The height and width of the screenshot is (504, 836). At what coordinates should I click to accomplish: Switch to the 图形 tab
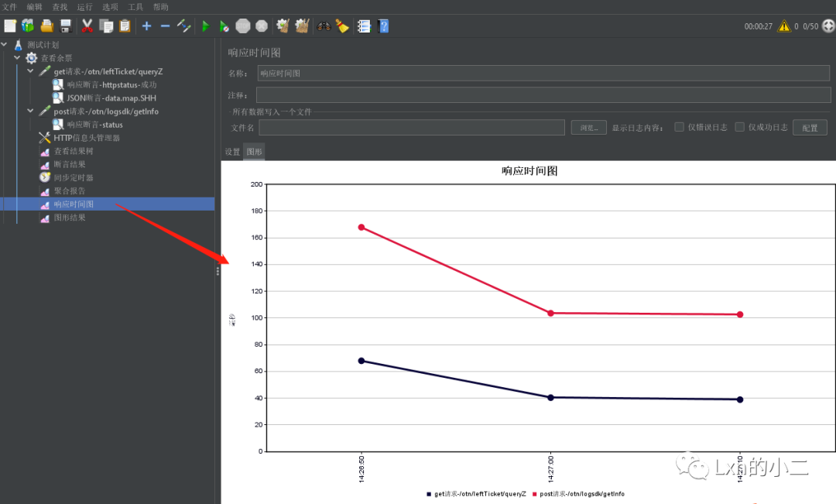pos(255,152)
